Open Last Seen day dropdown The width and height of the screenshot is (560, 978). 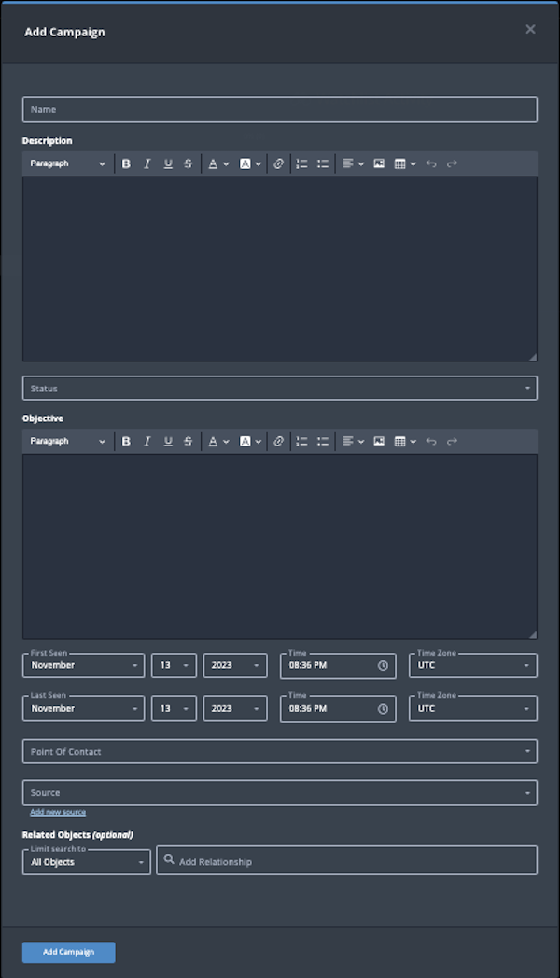click(x=174, y=709)
